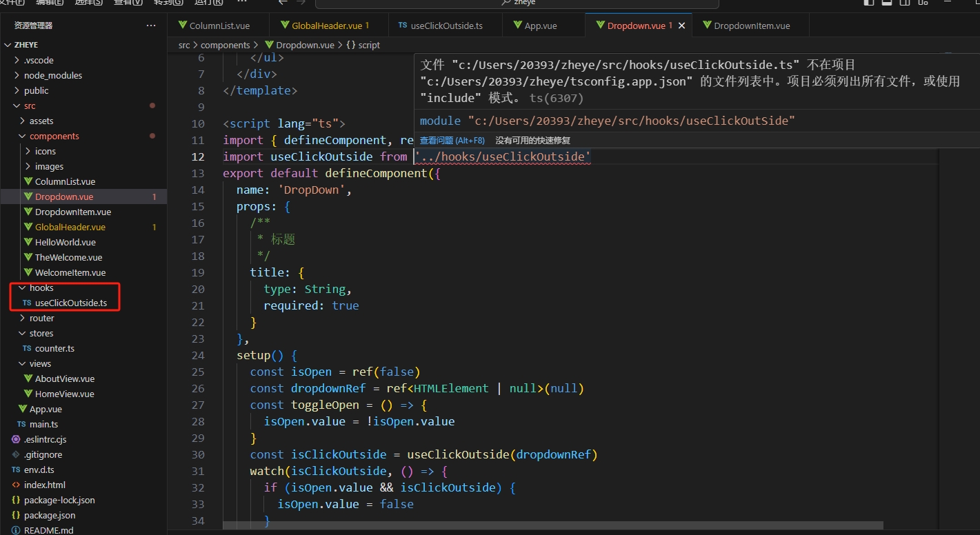980x535 pixels.
Task: Open Explorer panel more actions ellipsis
Action: point(151,26)
